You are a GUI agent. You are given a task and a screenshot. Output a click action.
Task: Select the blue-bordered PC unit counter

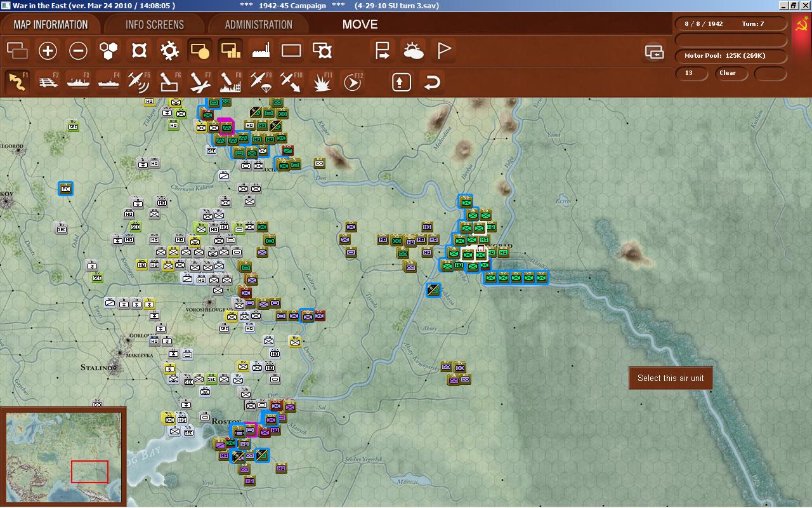65,189
